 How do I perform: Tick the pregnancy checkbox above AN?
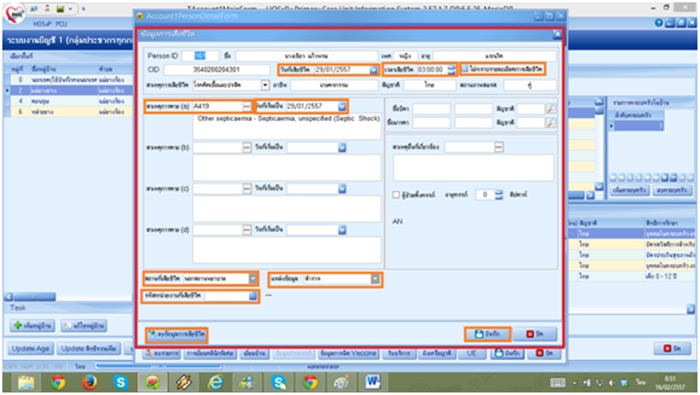396,195
